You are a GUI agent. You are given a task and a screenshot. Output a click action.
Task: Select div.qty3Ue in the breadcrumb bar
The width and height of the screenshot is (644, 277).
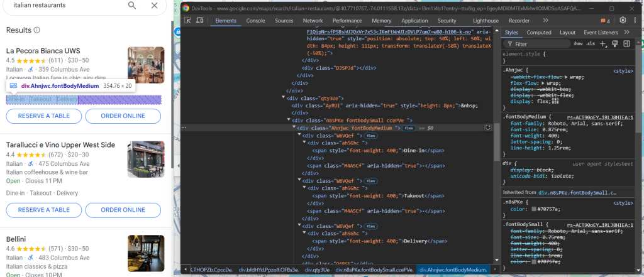[317, 269]
